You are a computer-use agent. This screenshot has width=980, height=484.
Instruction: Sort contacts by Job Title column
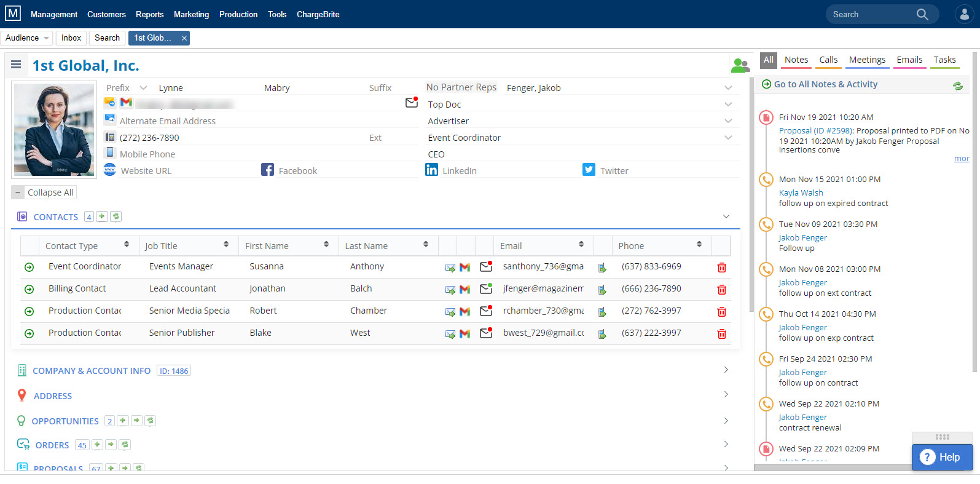tap(186, 246)
